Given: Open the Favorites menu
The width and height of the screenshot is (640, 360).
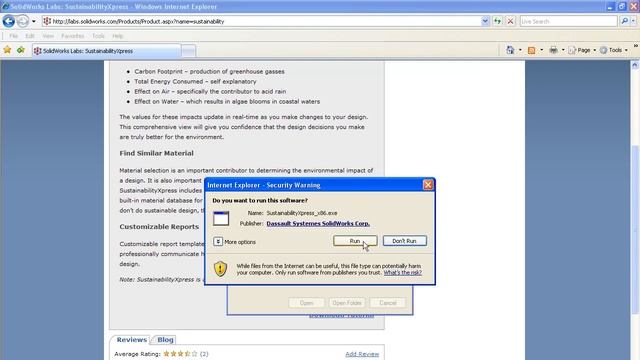Looking at the screenshot, I should 73,36.
